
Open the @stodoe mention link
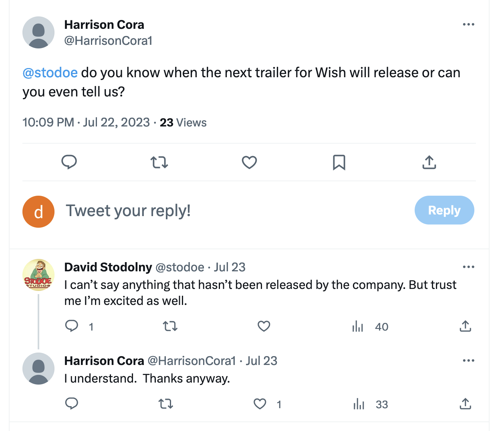click(50, 72)
